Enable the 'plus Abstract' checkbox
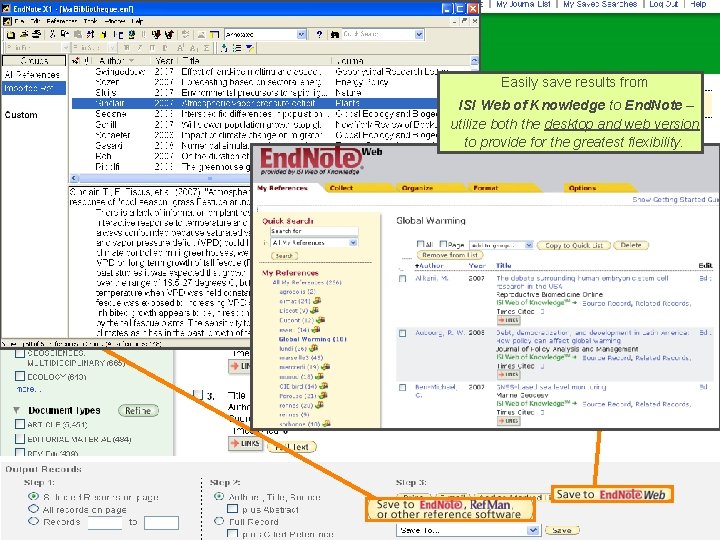The image size is (720, 540). [233, 509]
